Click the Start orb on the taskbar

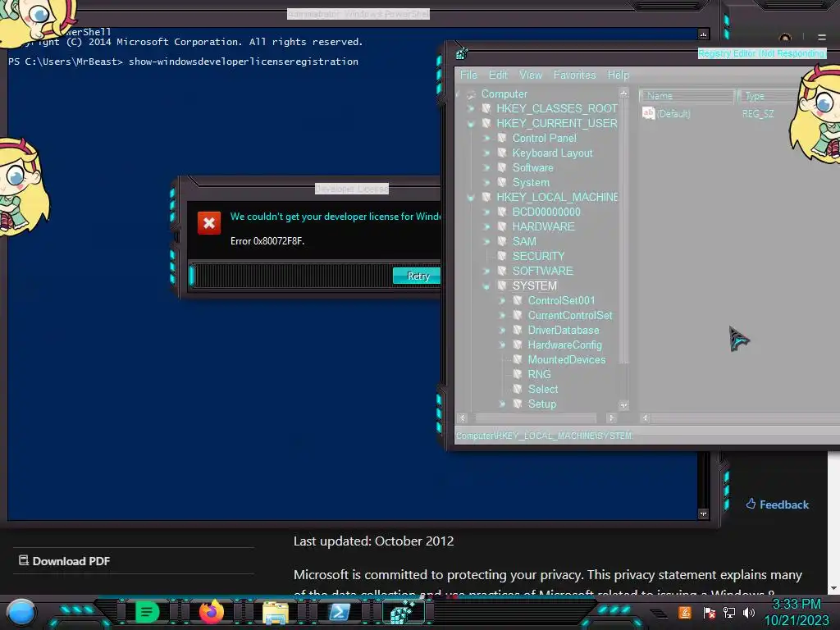[x=21, y=613]
